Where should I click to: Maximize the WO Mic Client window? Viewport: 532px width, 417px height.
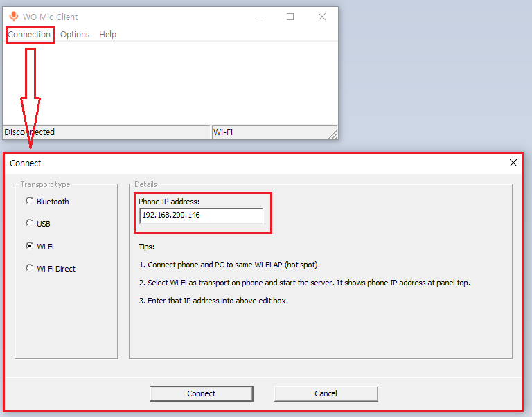point(290,17)
